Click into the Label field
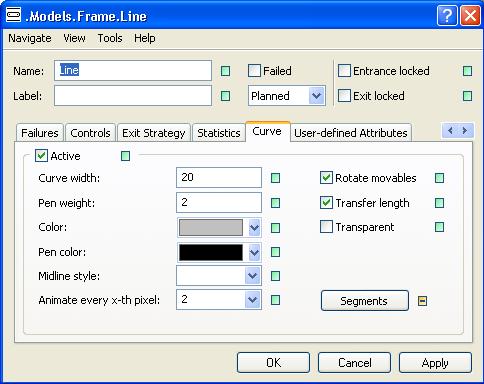Viewport: 484px width, 384px height. pos(133,96)
